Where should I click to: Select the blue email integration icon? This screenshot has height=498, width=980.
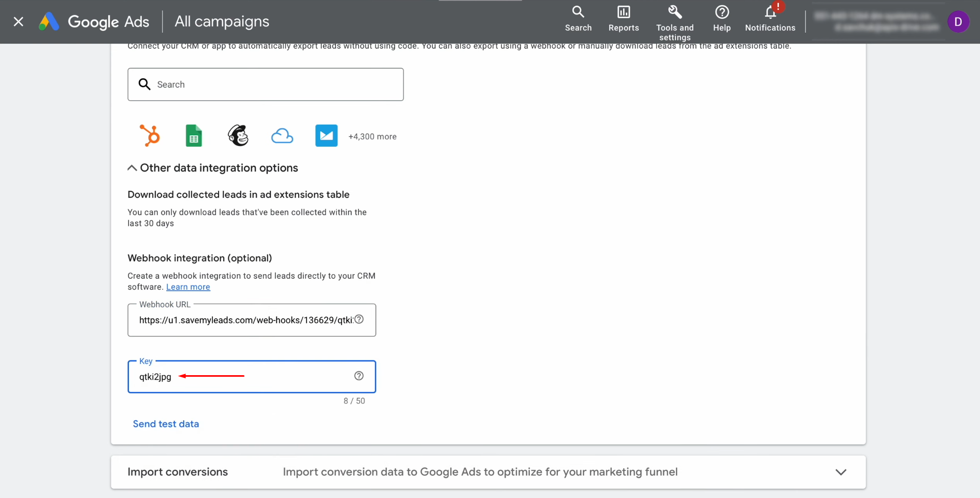click(326, 136)
